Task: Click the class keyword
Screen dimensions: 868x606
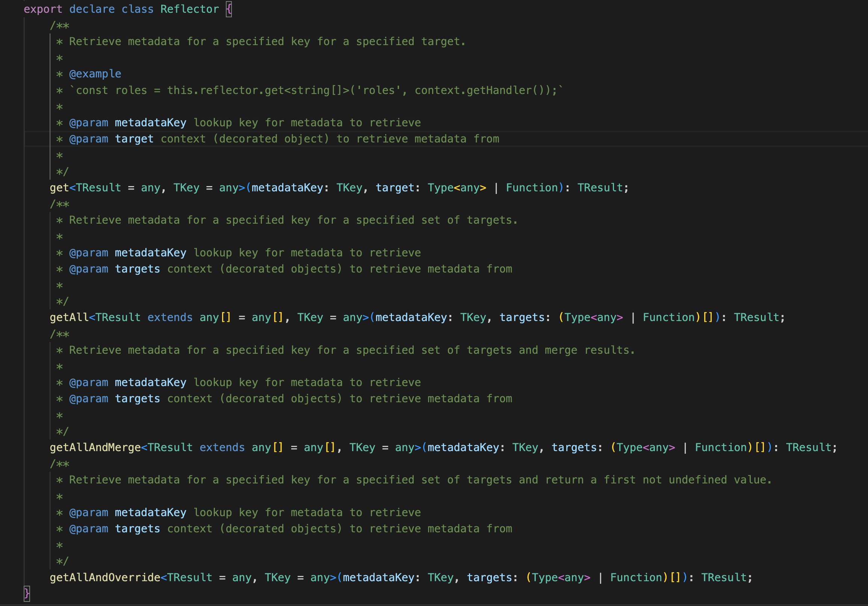Action: 137,9
